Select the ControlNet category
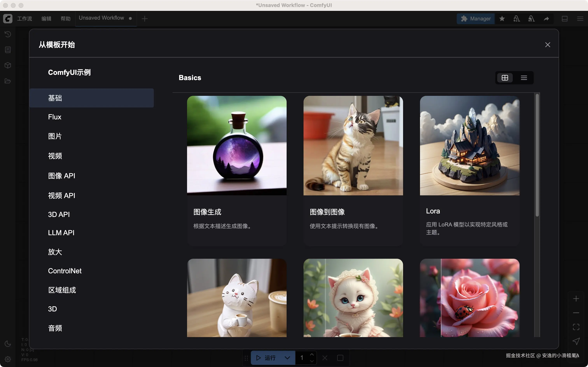Image resolution: width=588 pixels, height=367 pixels. (65, 271)
